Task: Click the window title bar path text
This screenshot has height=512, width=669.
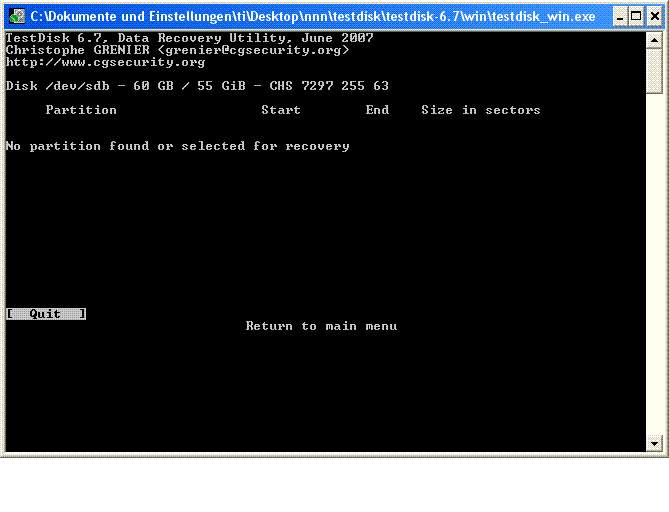Action: (313, 17)
